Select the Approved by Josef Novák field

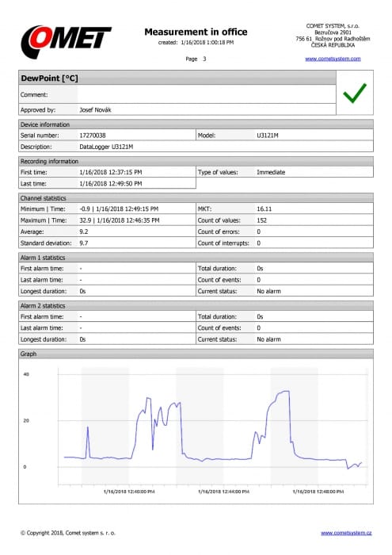(207, 109)
